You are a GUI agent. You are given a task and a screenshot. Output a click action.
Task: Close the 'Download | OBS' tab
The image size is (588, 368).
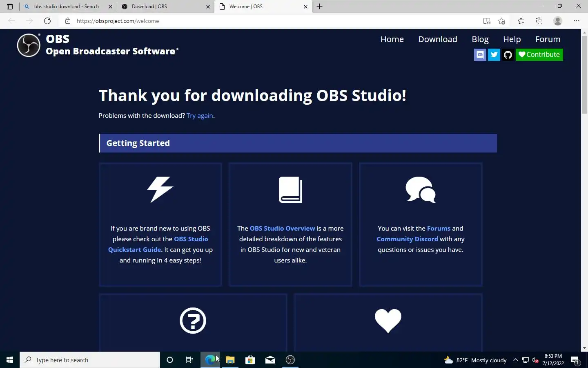(208, 7)
